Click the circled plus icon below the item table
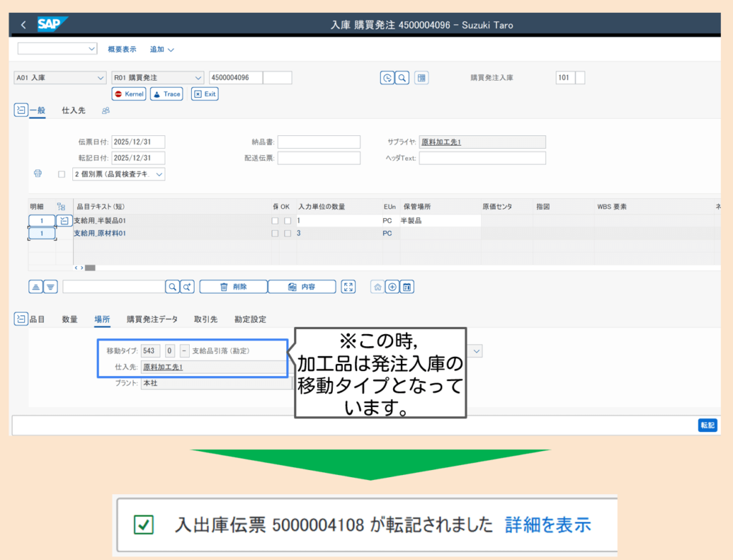The height and width of the screenshot is (560, 733). [x=392, y=287]
